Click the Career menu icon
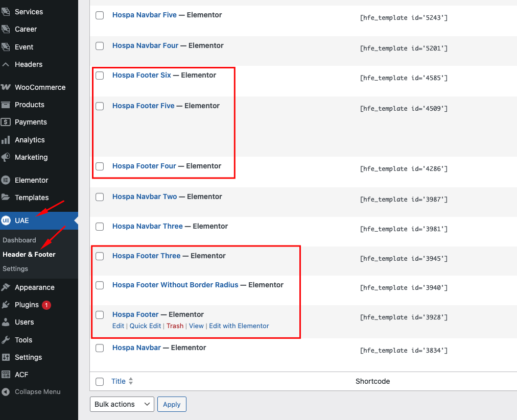This screenshot has height=420, width=517. click(6, 29)
